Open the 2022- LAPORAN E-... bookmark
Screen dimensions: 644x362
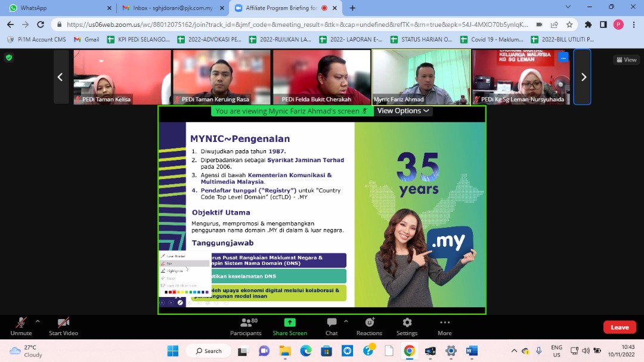[x=351, y=39]
